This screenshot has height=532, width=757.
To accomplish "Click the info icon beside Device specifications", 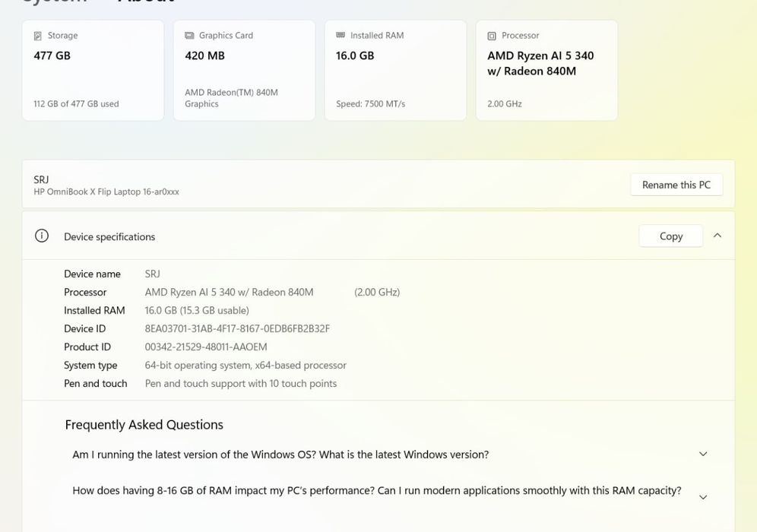I will (42, 236).
